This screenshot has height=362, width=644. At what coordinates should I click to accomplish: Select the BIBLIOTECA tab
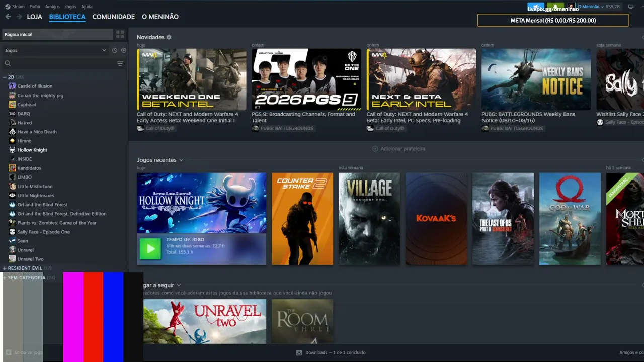pos(67,17)
